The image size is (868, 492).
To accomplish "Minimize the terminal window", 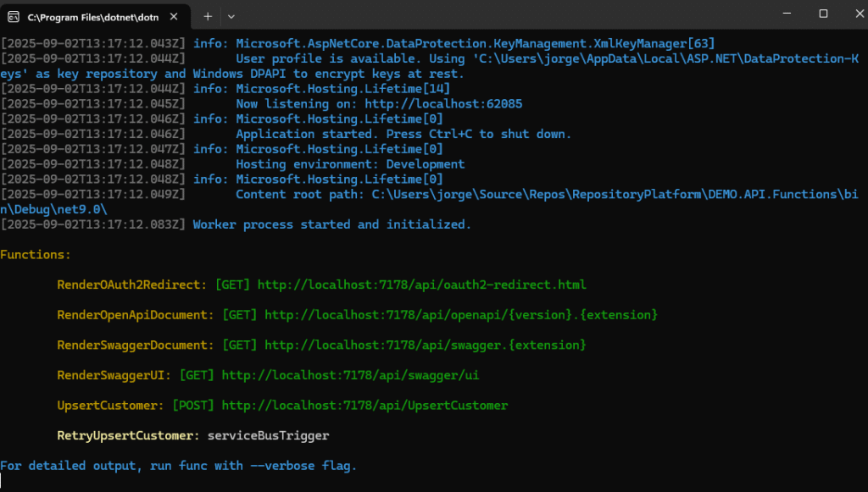I will (x=787, y=14).
